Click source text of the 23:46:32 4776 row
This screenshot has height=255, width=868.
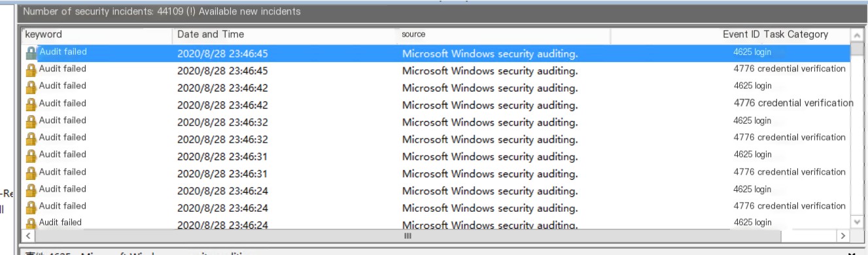point(490,139)
